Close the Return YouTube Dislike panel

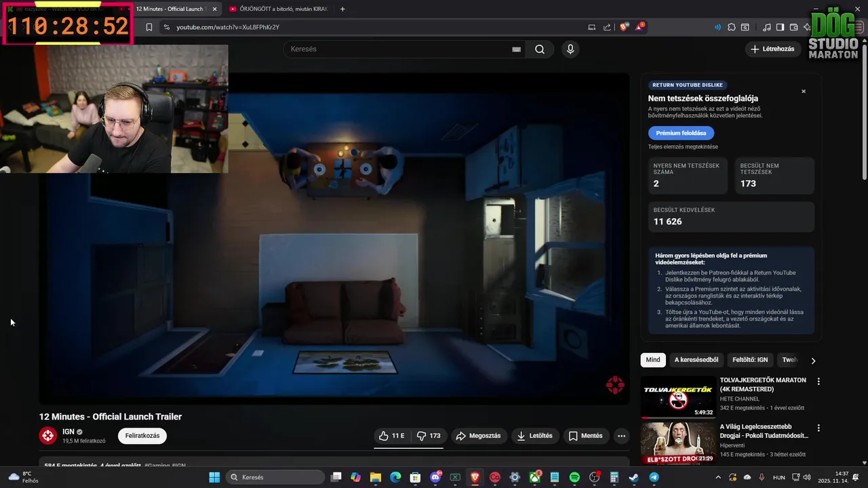[x=804, y=91]
